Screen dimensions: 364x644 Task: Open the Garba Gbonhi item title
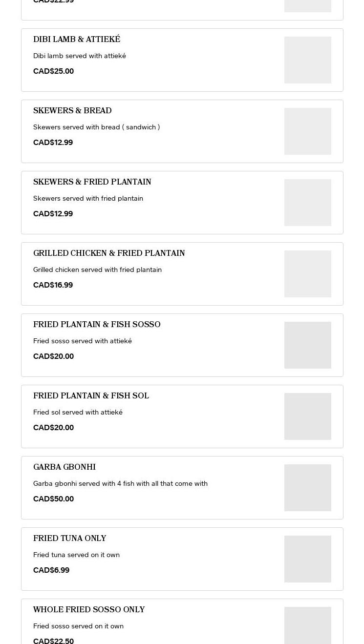[x=64, y=467]
